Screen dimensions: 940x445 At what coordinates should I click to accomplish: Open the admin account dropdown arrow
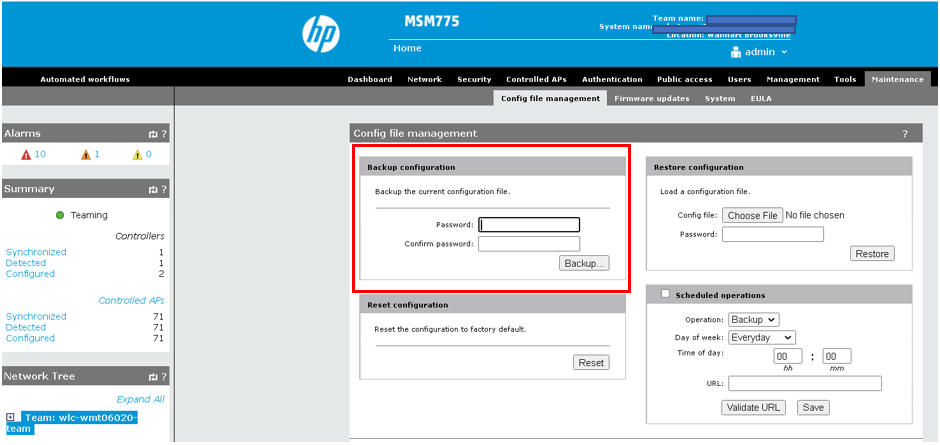pos(784,52)
